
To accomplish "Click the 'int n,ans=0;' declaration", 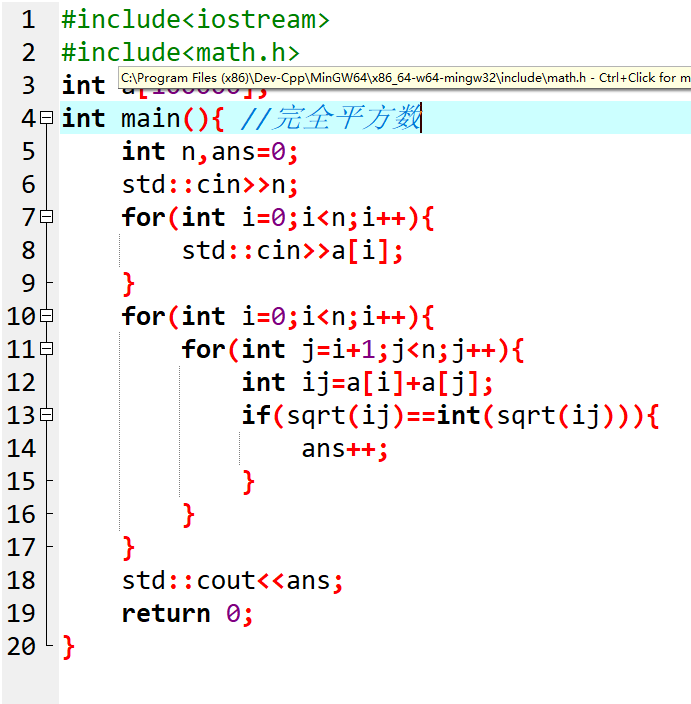I will [210, 152].
